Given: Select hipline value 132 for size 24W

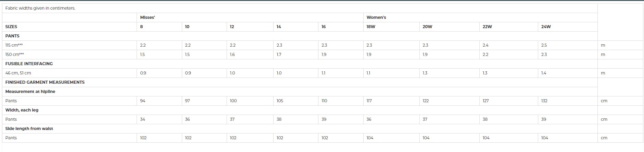Looking at the screenshot, I should pos(544,101).
